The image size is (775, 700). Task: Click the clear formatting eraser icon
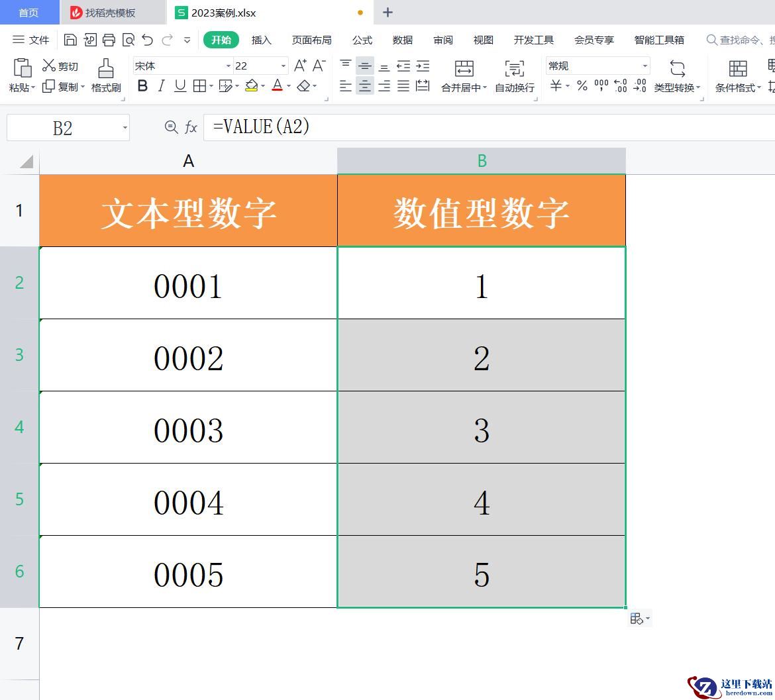(303, 86)
